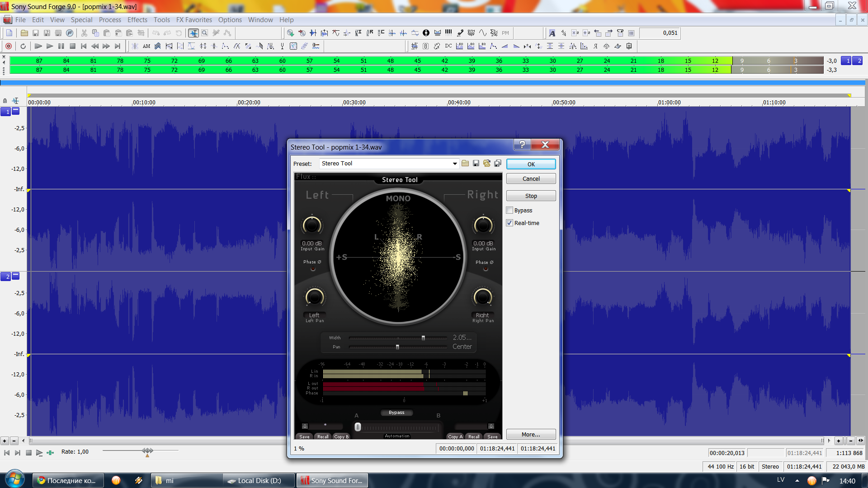868x488 pixels.
Task: Click the 16 bit status field
Action: pos(746,466)
